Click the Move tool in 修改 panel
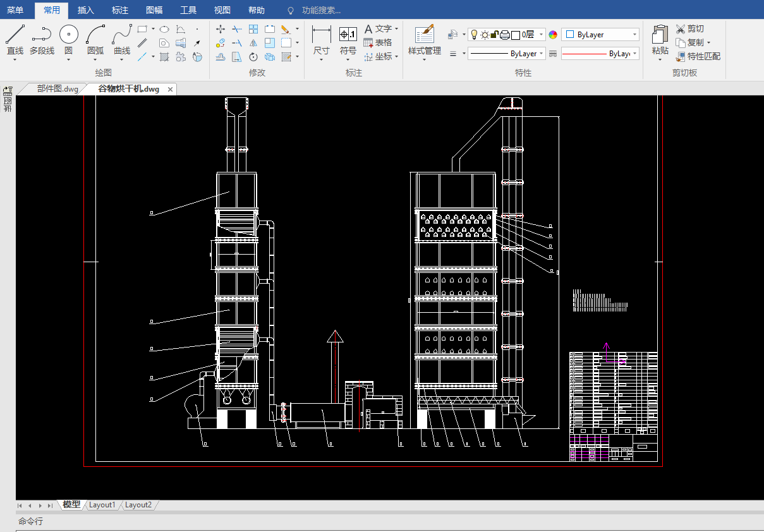The width and height of the screenshot is (764, 532). pos(221,29)
